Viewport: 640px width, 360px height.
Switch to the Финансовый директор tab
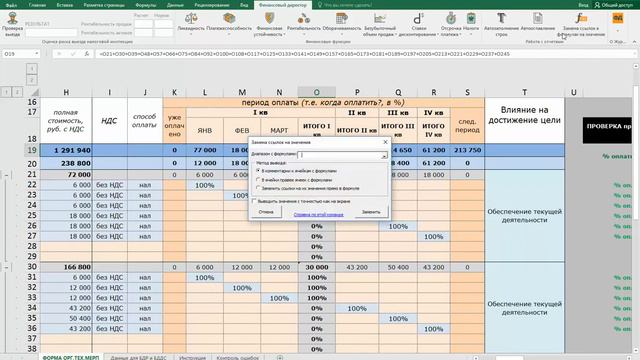pyautogui.click(x=283, y=5)
